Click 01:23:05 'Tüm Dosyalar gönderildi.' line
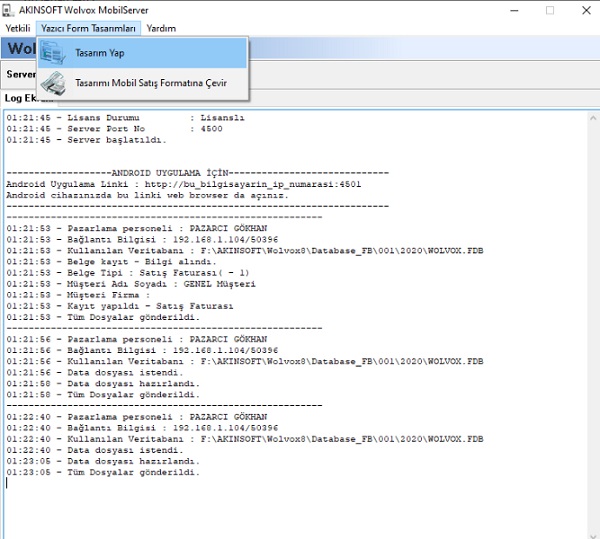The height and width of the screenshot is (539, 600). 103,472
